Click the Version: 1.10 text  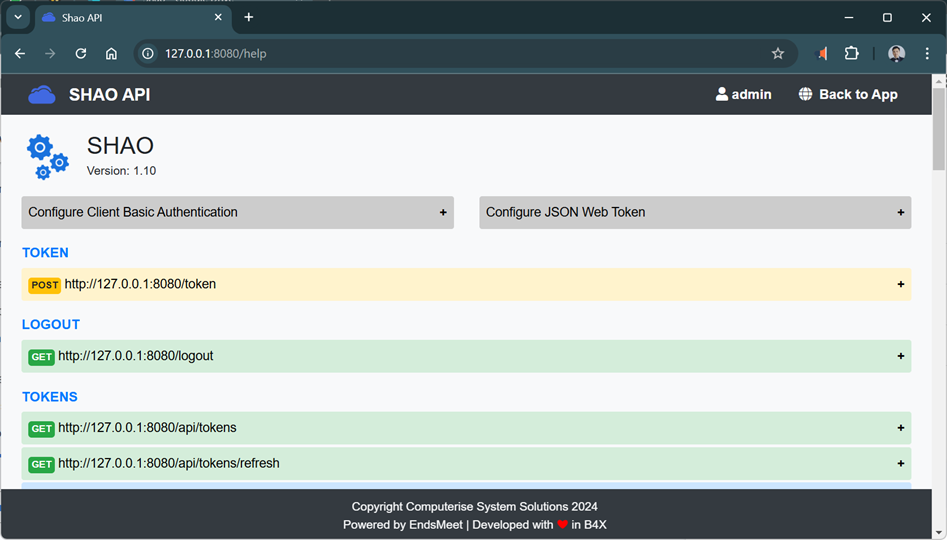coord(121,171)
